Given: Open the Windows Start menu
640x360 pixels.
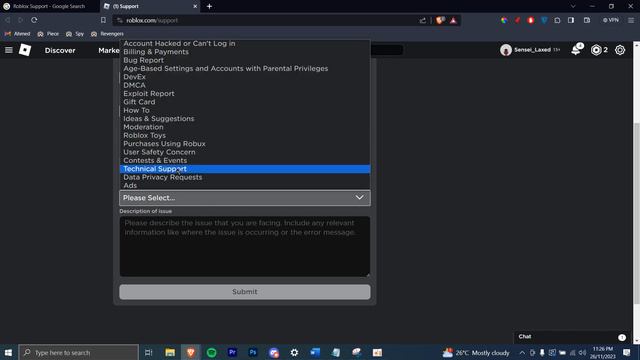Looking at the screenshot, I should [x=8, y=352].
